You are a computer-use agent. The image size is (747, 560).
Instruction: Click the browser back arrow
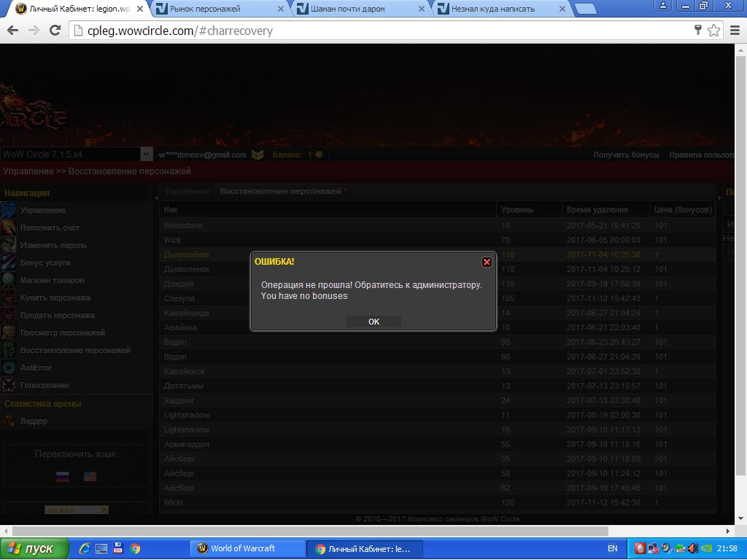(x=12, y=31)
